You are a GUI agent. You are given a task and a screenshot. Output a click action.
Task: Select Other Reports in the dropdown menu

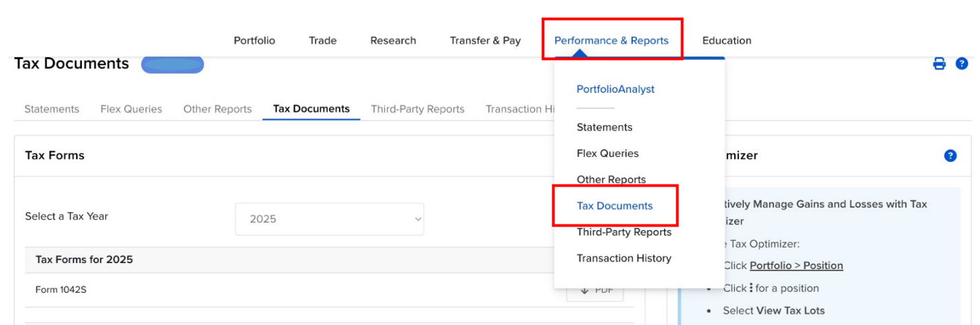pyautogui.click(x=612, y=179)
